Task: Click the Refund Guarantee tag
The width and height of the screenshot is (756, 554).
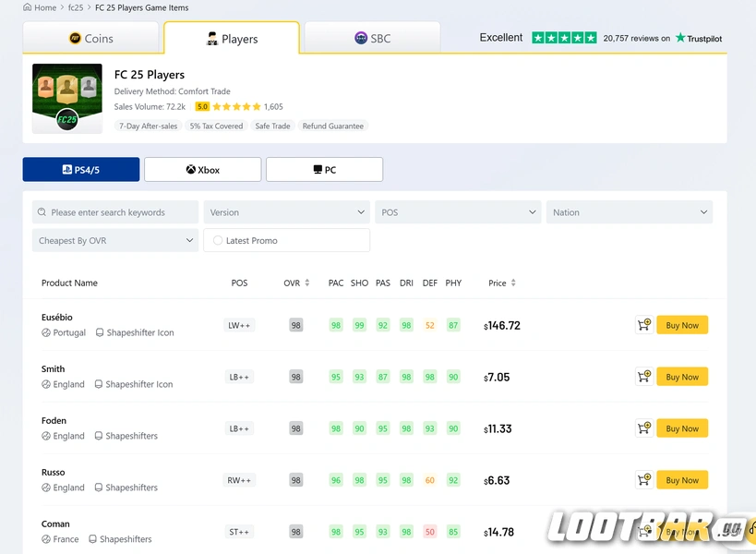Action: (x=332, y=126)
